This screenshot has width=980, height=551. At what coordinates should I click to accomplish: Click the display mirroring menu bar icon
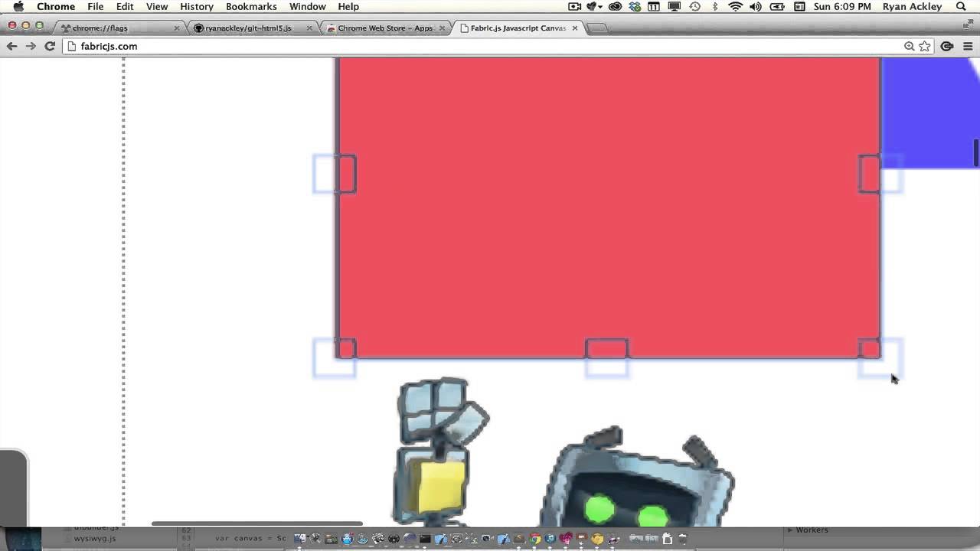675,6
